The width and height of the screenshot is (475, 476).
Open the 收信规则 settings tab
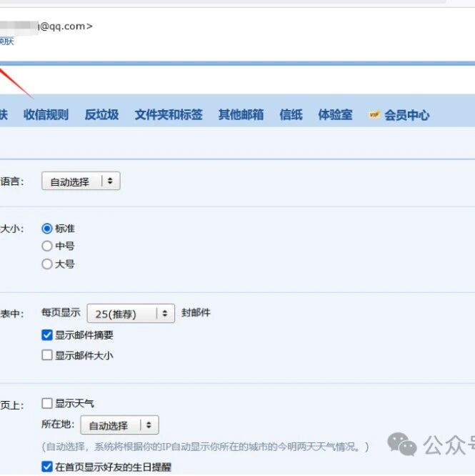click(x=46, y=115)
